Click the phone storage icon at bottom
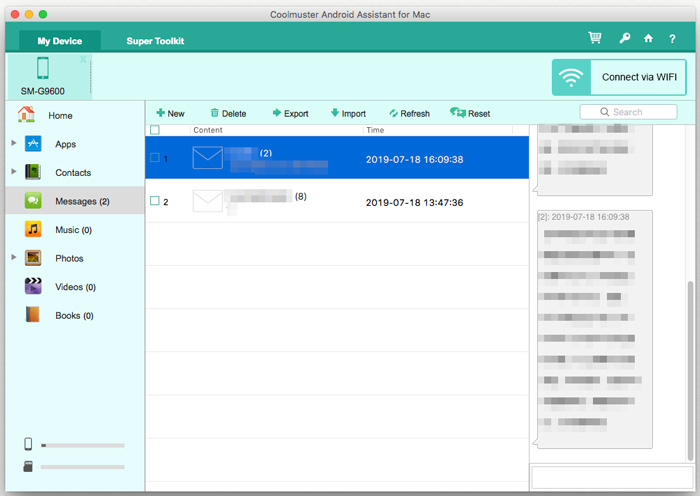 pos(28,444)
